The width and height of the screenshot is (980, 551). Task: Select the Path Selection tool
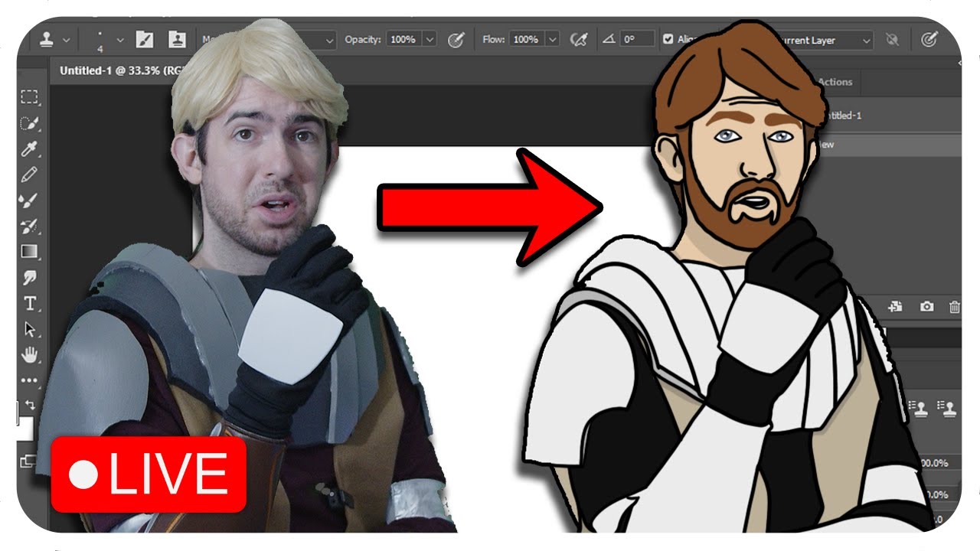[x=29, y=329]
